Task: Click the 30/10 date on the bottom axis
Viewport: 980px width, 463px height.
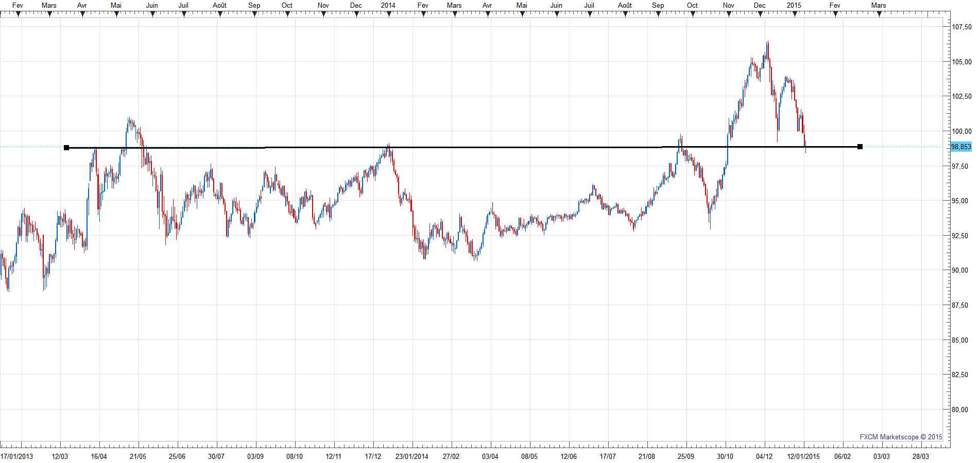Action: point(725,456)
